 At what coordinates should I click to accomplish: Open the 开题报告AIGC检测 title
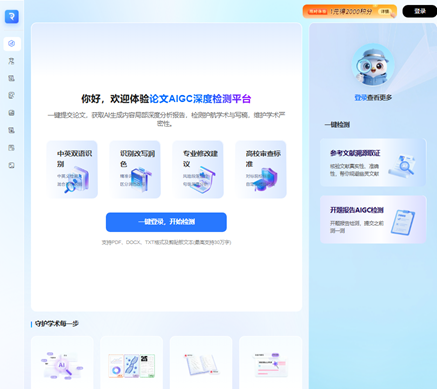pyautogui.click(x=357, y=210)
